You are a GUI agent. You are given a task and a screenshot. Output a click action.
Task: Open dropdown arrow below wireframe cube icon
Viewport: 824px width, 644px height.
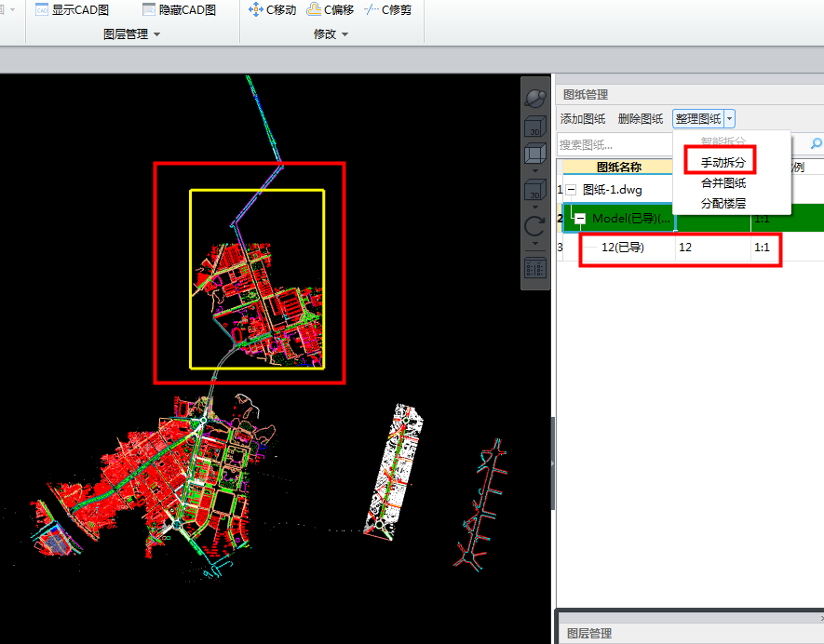[x=535, y=170]
